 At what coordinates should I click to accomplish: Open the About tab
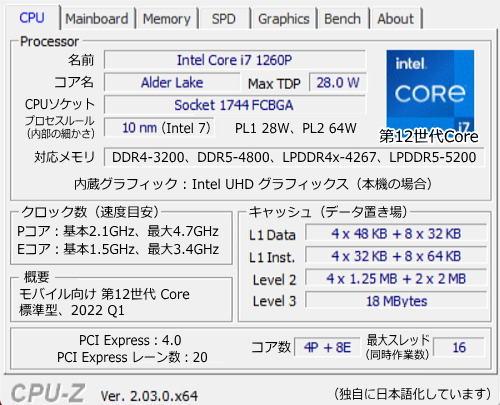396,19
